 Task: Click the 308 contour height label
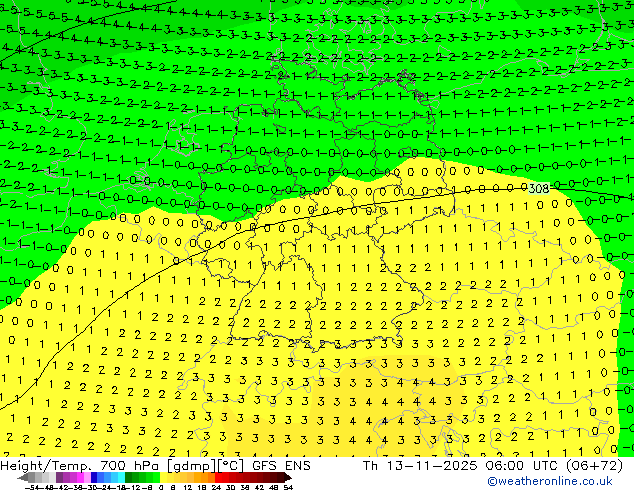(x=539, y=188)
